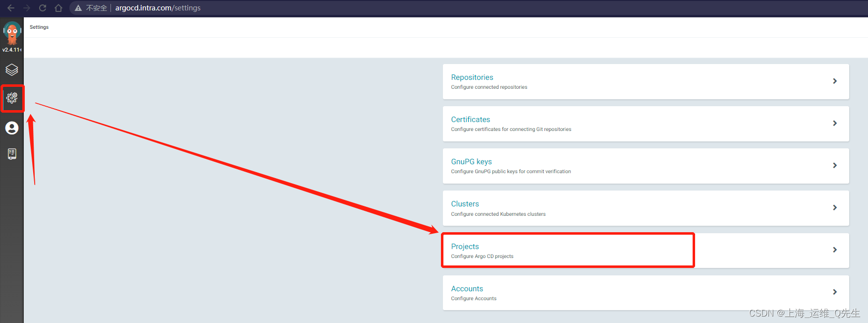Open the Clusters settings link
Image resolution: width=868 pixels, height=323 pixels.
coord(465,204)
